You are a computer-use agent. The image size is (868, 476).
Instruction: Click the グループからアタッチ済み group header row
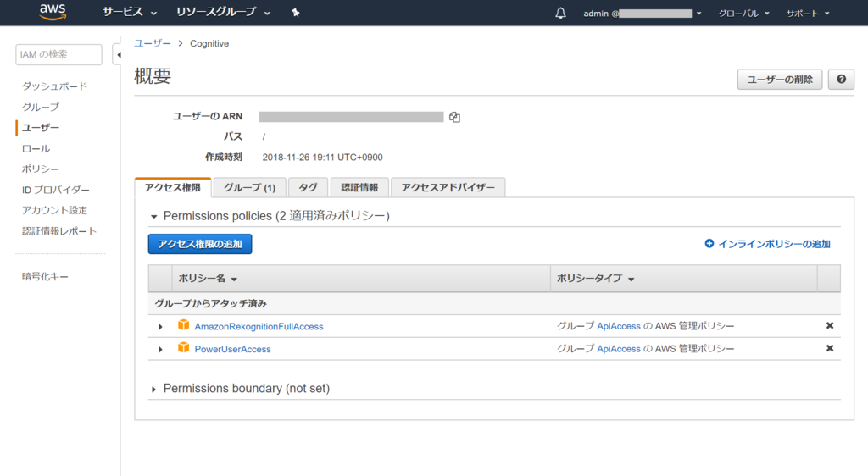[494, 303]
